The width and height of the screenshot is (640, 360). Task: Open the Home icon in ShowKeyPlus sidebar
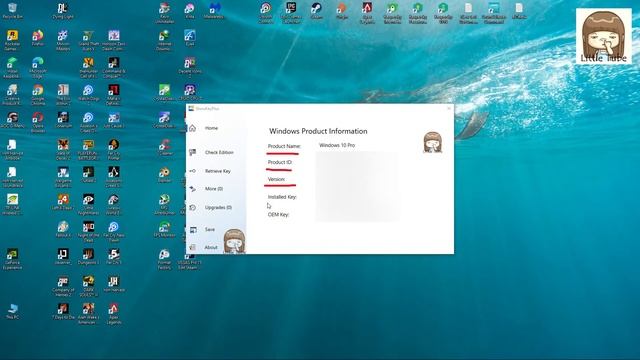click(192, 128)
